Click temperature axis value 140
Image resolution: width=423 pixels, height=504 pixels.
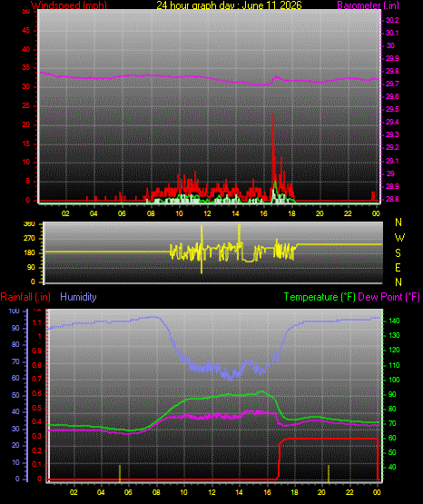point(394,321)
